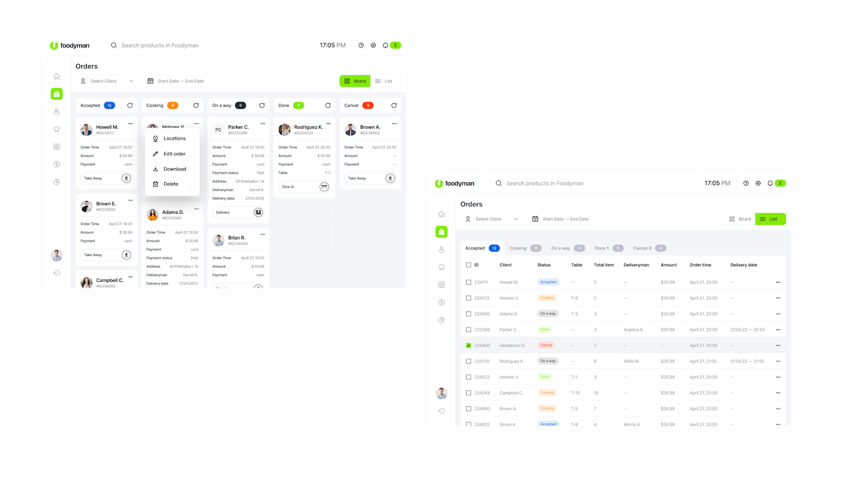
Task: Open settings gear in list view header
Action: point(758,183)
